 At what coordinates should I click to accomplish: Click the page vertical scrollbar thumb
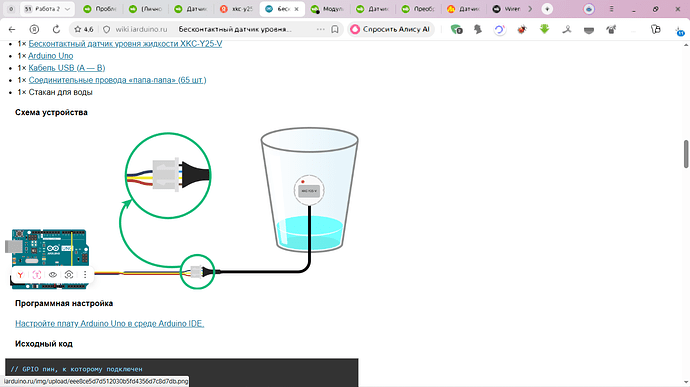point(686,154)
